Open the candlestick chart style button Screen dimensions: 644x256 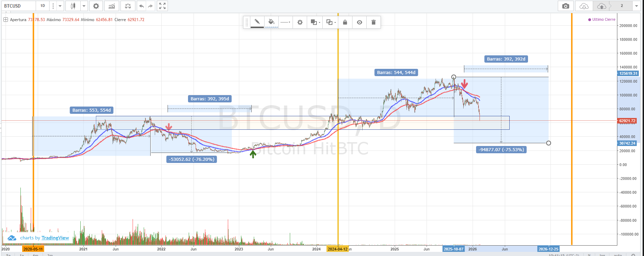tap(73, 6)
